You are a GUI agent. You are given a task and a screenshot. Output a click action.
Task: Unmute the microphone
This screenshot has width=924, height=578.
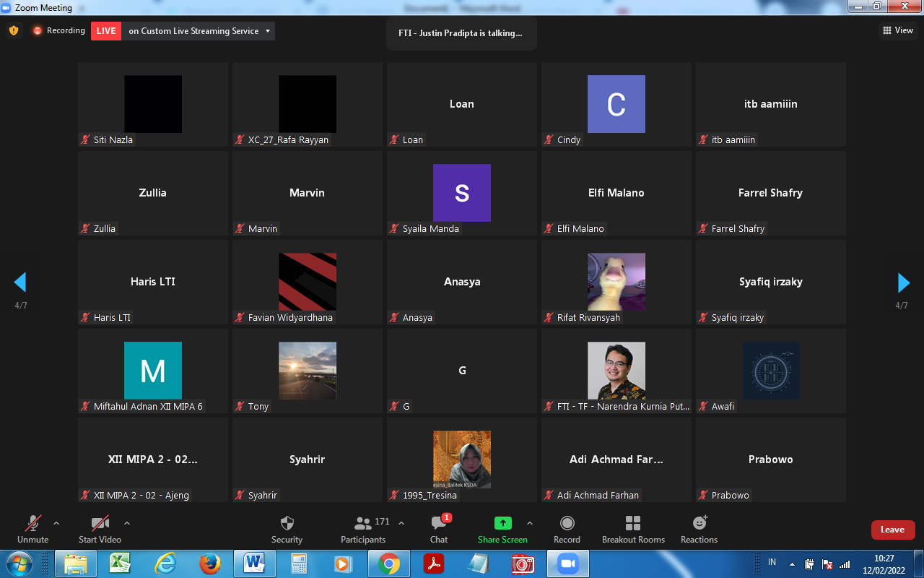[33, 524]
